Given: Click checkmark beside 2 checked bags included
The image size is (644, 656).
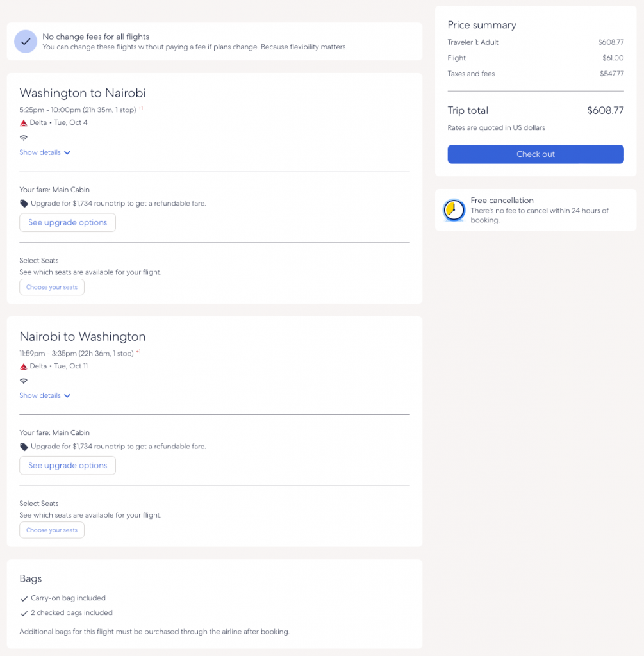Looking at the screenshot, I should pyautogui.click(x=24, y=613).
